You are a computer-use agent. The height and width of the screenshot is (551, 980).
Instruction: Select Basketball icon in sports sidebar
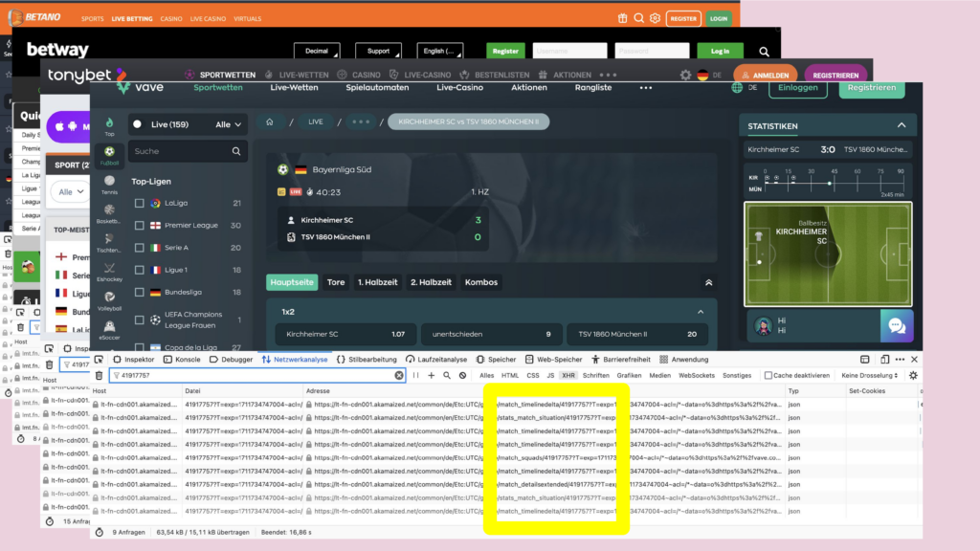pyautogui.click(x=109, y=214)
